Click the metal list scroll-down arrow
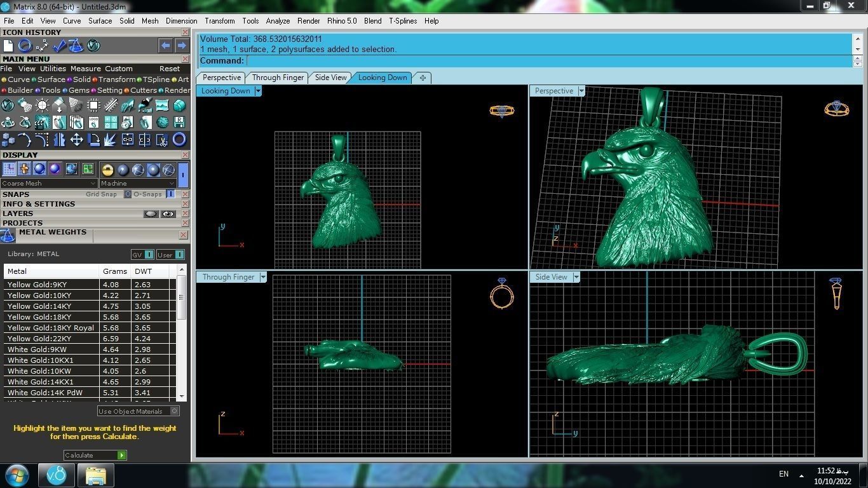The width and height of the screenshot is (868, 488). coord(181,396)
